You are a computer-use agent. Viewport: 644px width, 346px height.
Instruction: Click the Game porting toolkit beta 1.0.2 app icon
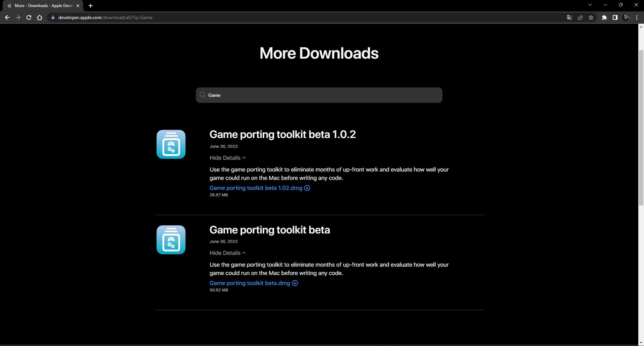click(x=170, y=144)
